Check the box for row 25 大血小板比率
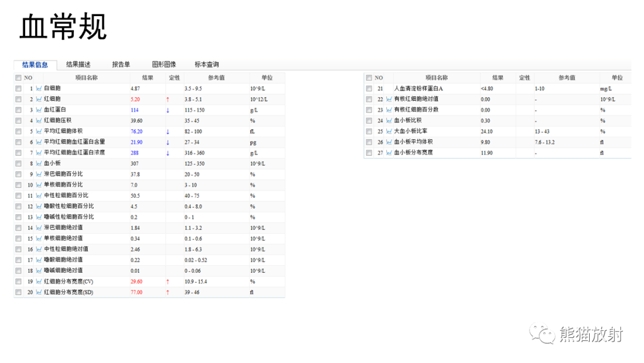The width and height of the screenshot is (644, 363). [x=369, y=131]
